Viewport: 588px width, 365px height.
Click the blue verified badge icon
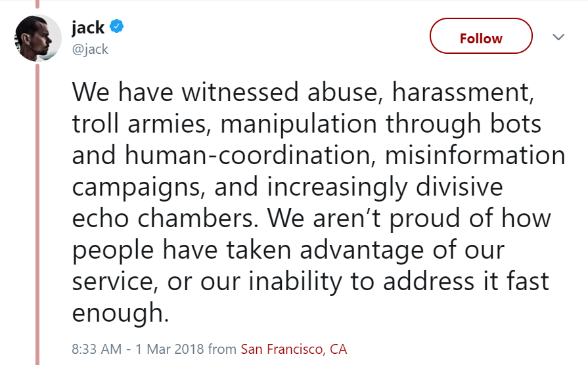coord(117,26)
